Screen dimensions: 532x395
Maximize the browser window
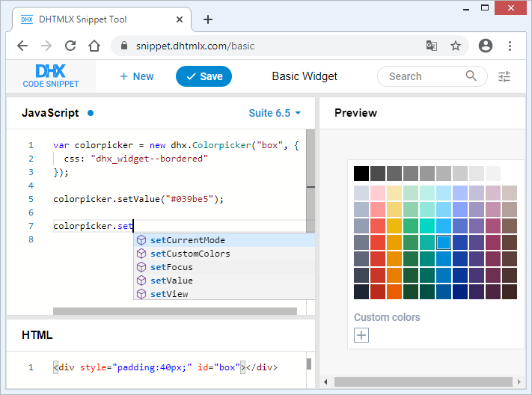(x=485, y=7)
